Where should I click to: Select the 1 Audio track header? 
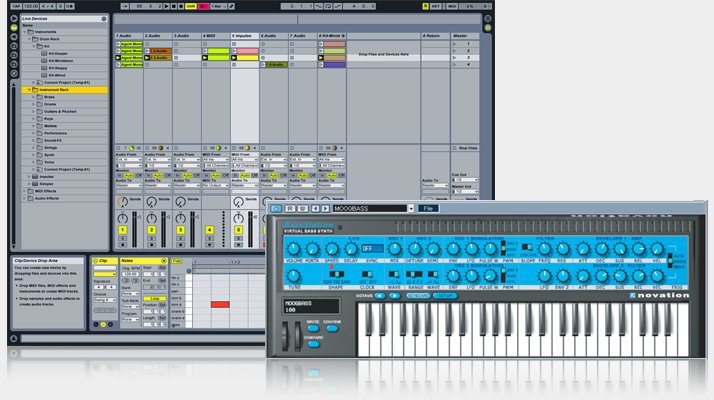(x=129, y=36)
